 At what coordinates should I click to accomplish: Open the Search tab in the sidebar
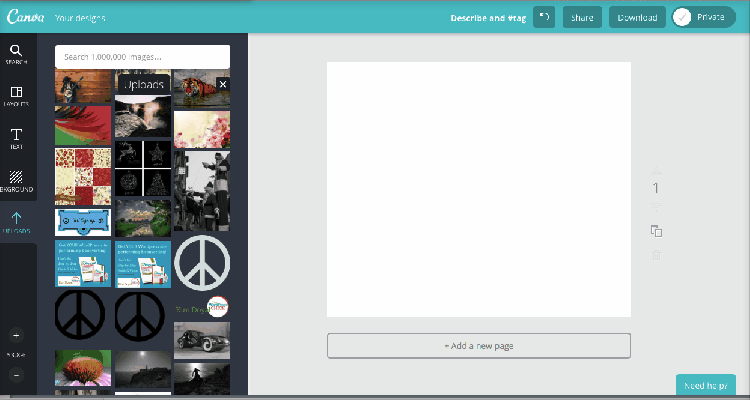click(16, 55)
